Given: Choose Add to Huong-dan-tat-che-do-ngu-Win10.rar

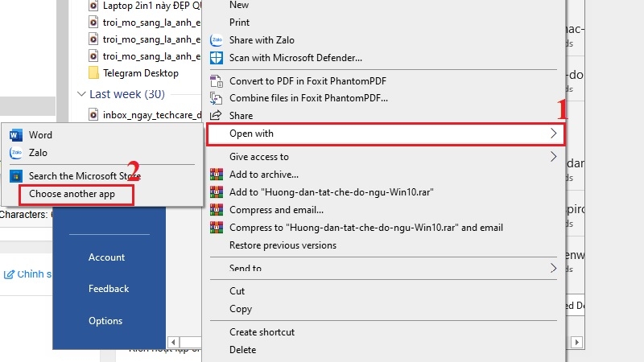Looking at the screenshot, I should 332,192.
